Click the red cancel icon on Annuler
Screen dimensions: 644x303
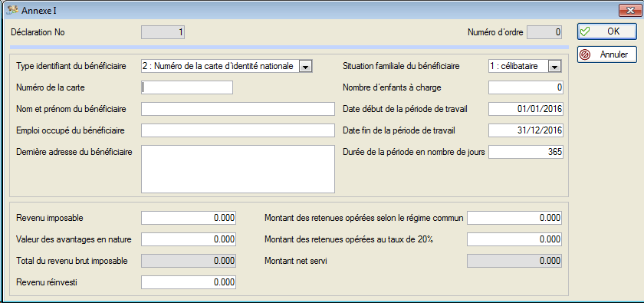[x=584, y=54]
